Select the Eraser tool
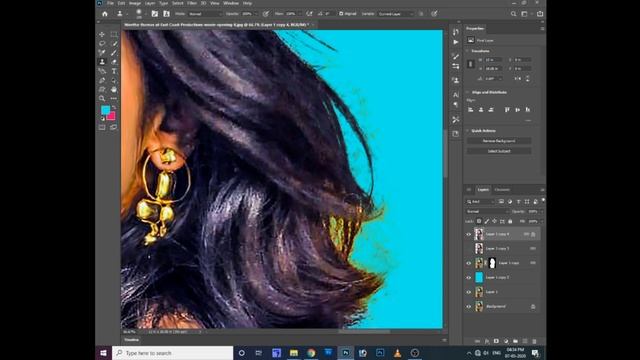Image resolution: width=640 pixels, height=360 pixels. click(x=113, y=62)
